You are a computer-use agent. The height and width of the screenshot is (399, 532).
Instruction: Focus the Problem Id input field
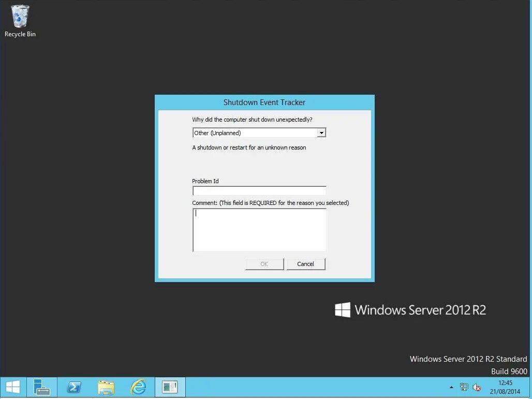(259, 190)
